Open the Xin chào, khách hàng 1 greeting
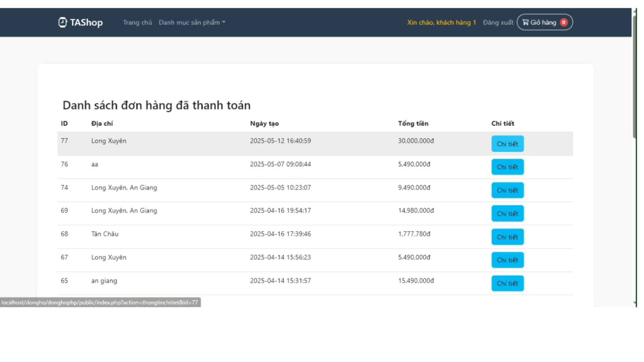Image resolution: width=644 pixels, height=362 pixels. [x=442, y=22]
